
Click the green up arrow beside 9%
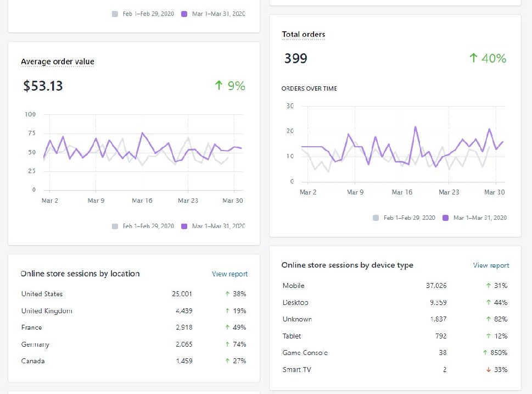pyautogui.click(x=219, y=85)
